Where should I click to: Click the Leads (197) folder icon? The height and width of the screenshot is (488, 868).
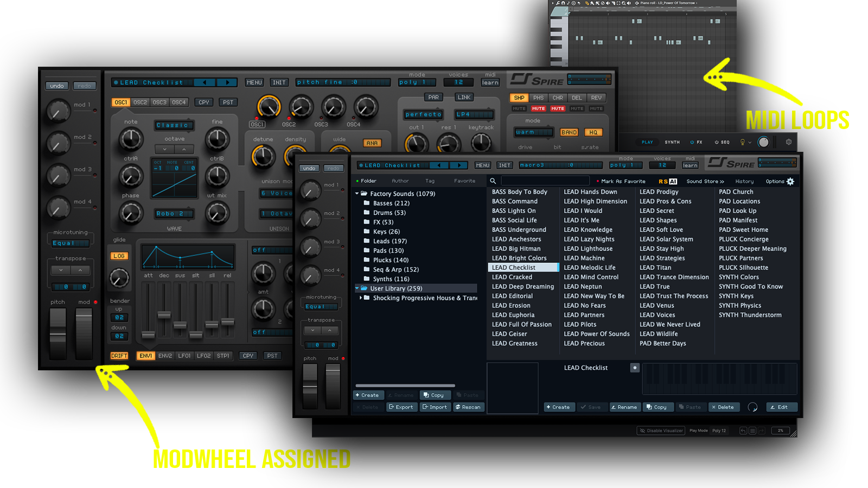coord(367,241)
